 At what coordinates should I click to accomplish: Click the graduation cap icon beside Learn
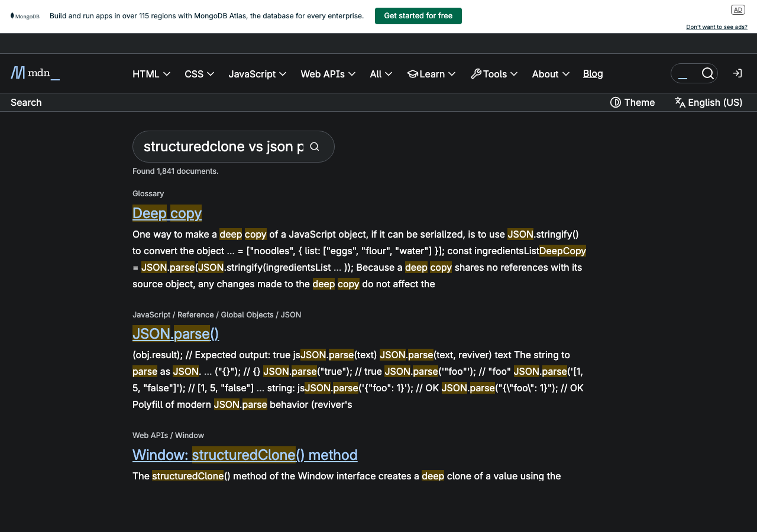coord(412,73)
